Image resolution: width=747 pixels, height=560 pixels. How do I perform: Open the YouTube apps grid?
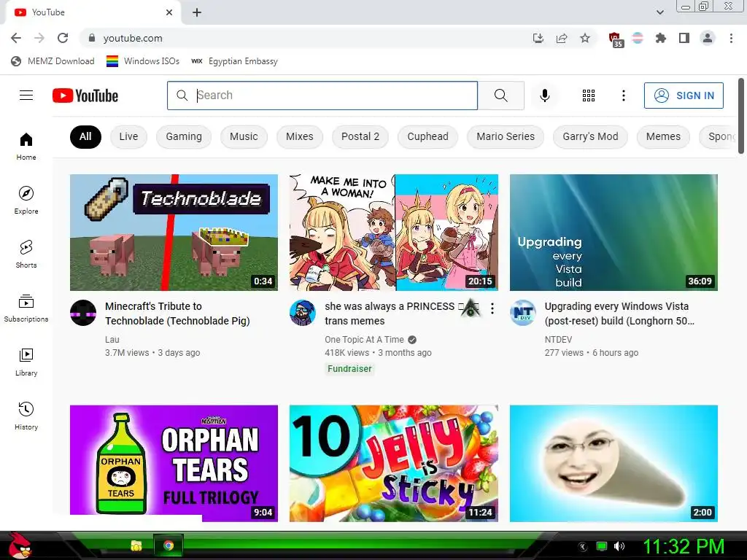[589, 96]
